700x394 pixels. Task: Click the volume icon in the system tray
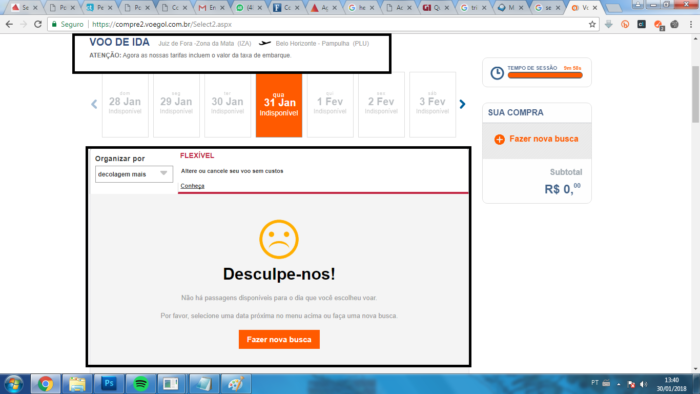pyautogui.click(x=643, y=384)
